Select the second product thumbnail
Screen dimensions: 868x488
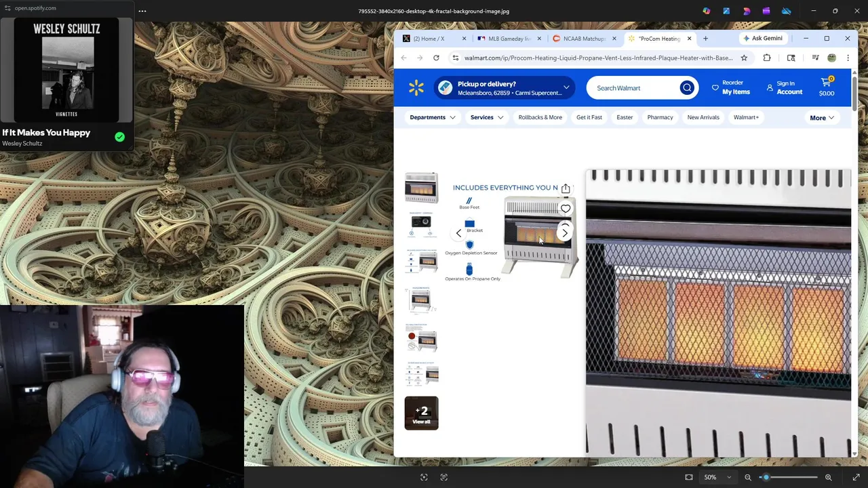421,224
